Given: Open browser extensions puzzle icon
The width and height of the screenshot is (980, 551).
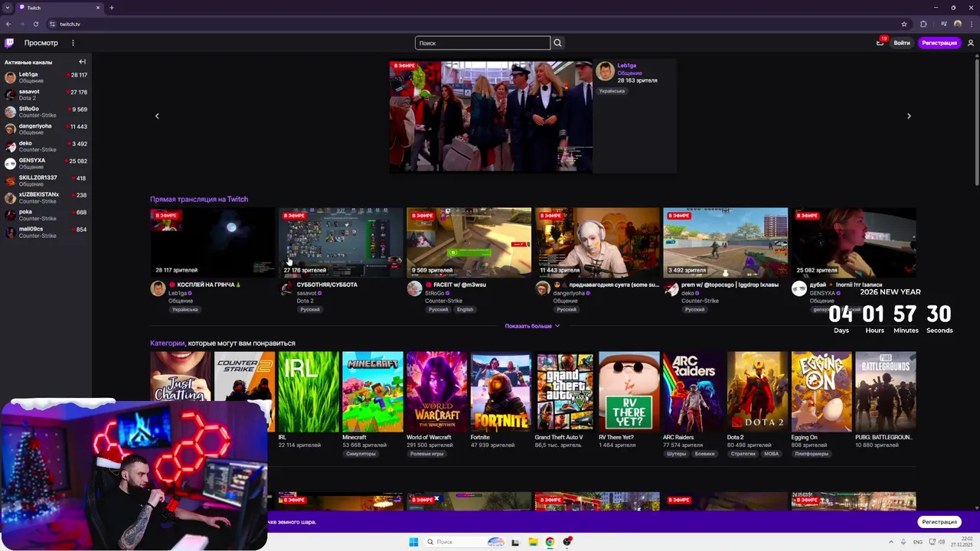Looking at the screenshot, I should coord(923,24).
